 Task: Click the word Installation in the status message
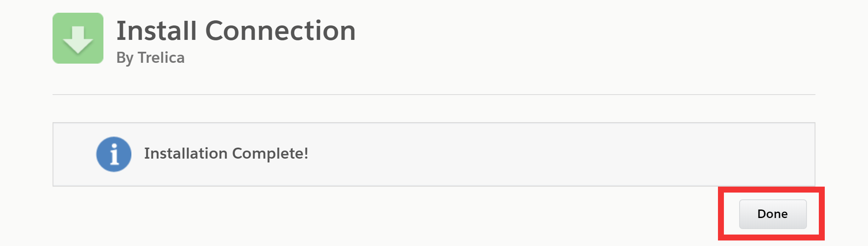[x=186, y=153]
